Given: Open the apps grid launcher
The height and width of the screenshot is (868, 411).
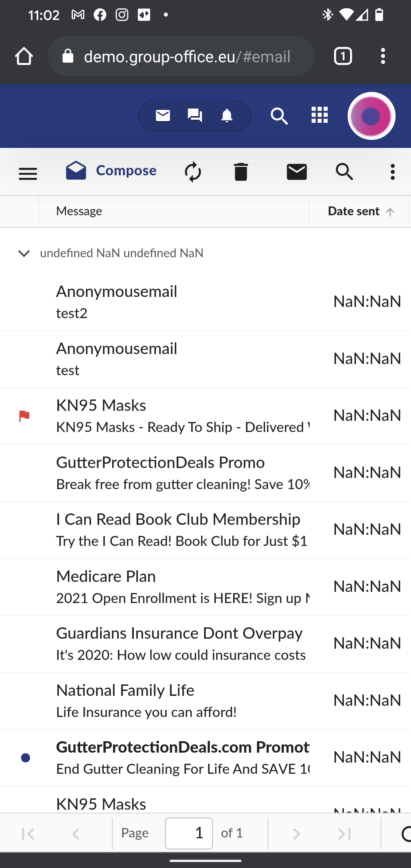Looking at the screenshot, I should (319, 116).
